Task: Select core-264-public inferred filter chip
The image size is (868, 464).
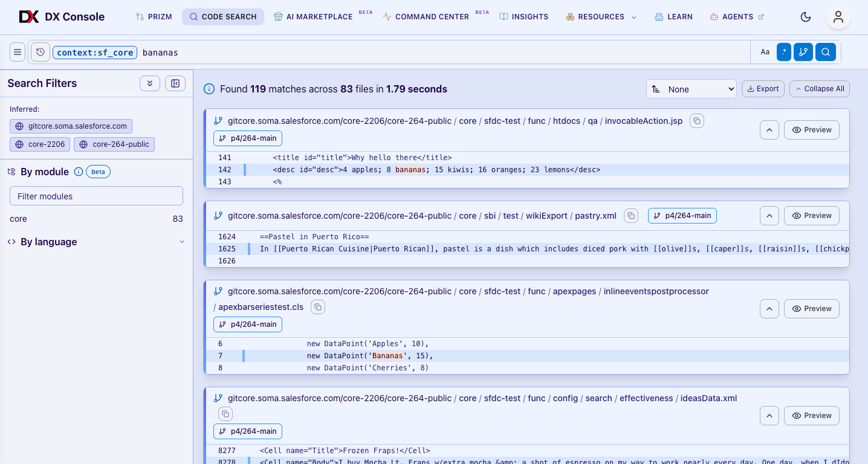Action: pos(114,144)
